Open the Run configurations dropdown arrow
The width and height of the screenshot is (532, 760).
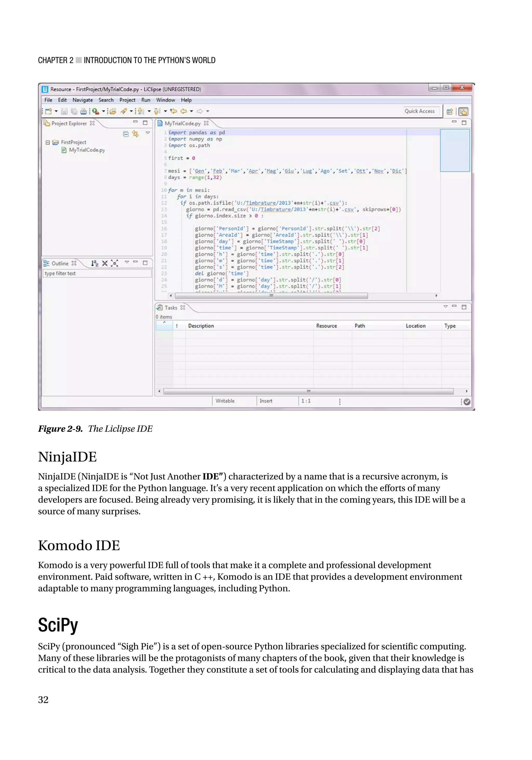(x=104, y=111)
